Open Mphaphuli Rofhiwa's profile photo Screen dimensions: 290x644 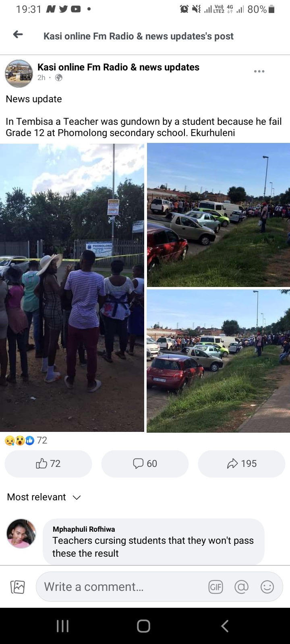(21, 533)
